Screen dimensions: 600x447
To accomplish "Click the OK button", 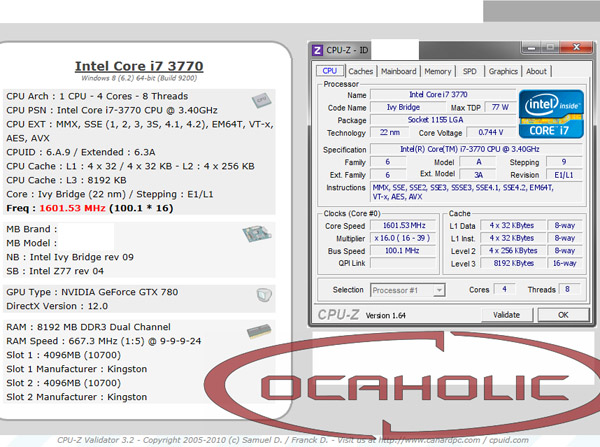I will tap(563, 315).
